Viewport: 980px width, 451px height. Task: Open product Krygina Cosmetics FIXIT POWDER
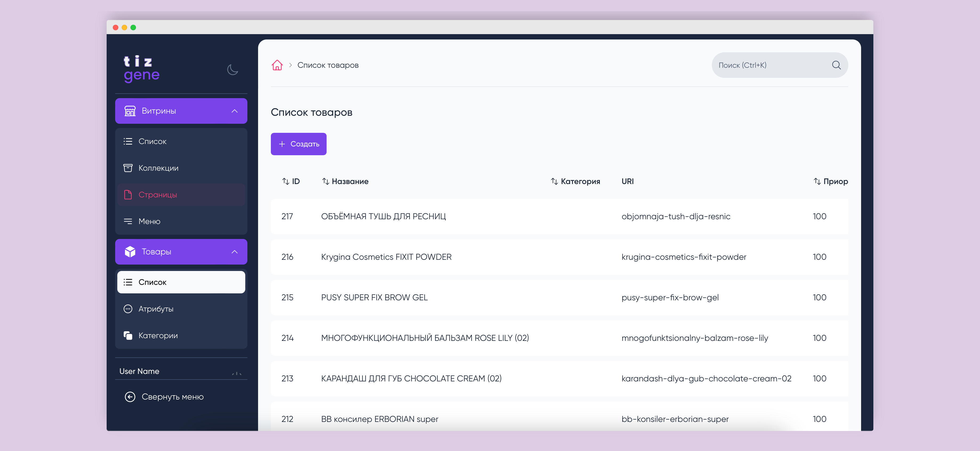(386, 257)
